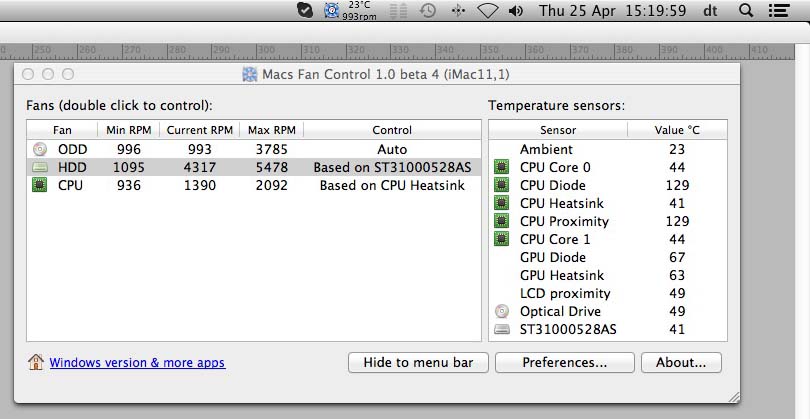The image size is (810, 419).
Task: Click the CPU Diode chip icon
Action: (501, 185)
